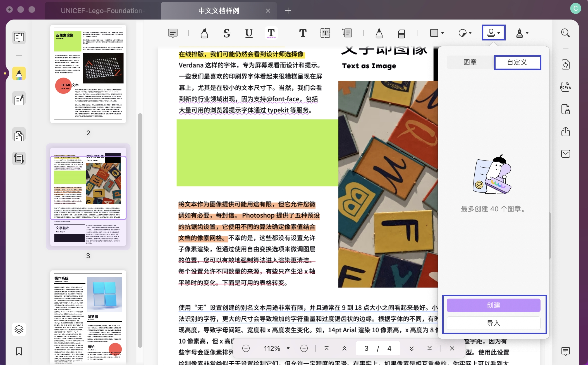This screenshot has height=365, width=588.
Task: Click the thumbnail panel vertical scrollbar
Action: pyautogui.click(x=140, y=230)
